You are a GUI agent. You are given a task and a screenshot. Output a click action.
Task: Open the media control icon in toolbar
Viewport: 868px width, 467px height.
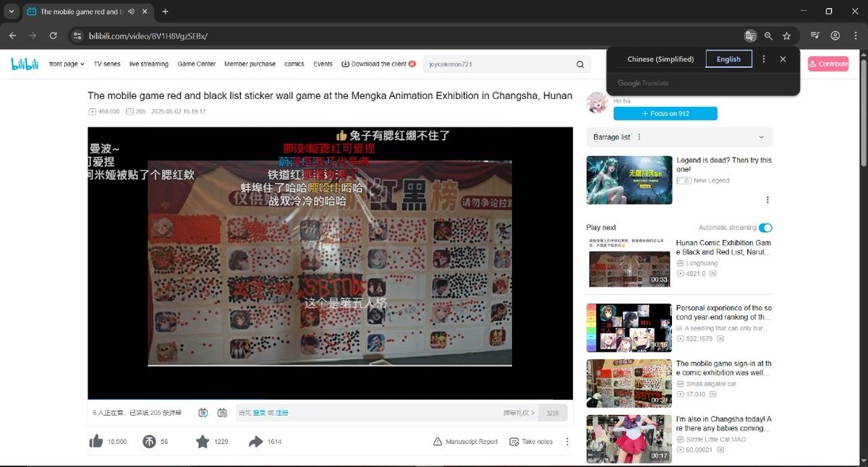coord(815,35)
